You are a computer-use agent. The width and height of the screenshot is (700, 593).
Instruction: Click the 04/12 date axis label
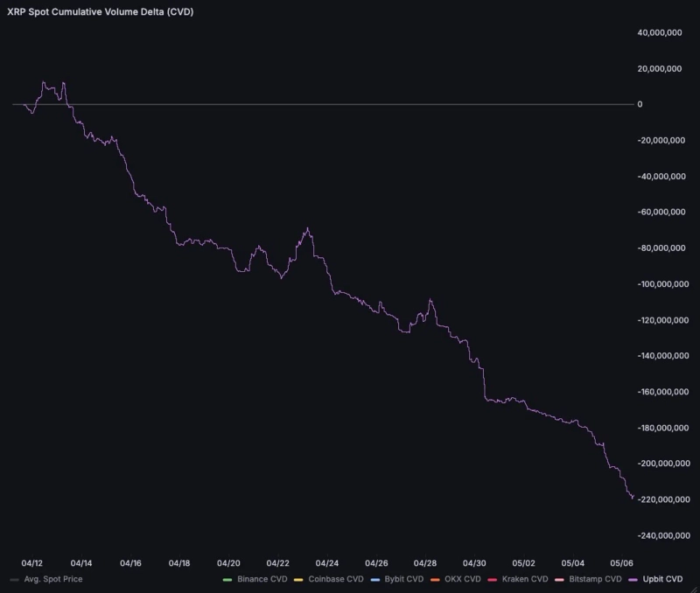click(32, 563)
